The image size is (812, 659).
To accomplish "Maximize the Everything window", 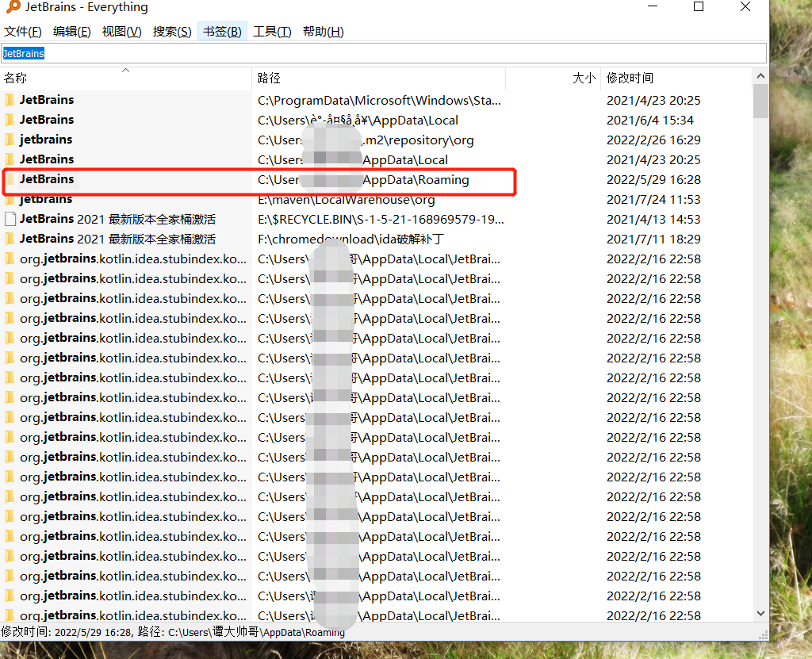I will tap(699, 6).
